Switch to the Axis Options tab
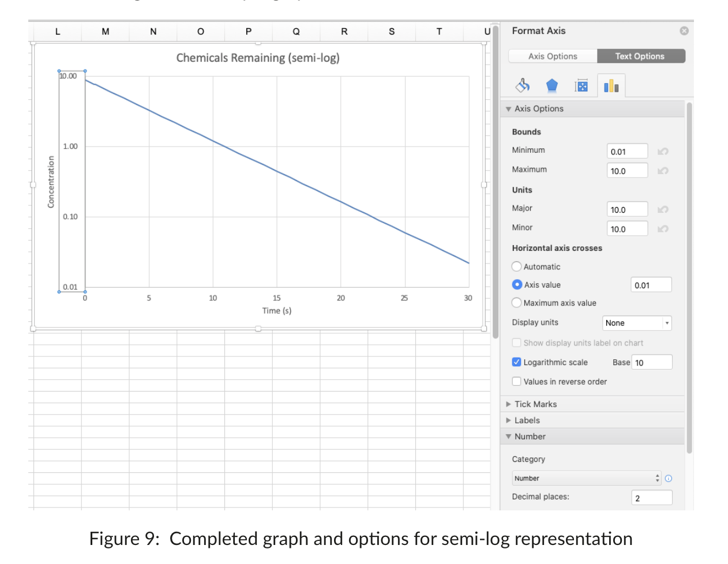This screenshot has height=564, width=728. pos(553,56)
